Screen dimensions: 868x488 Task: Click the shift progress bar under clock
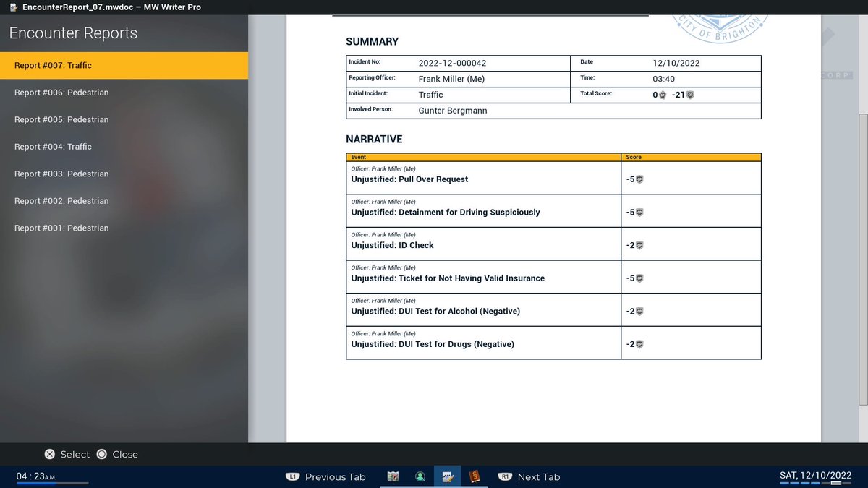[52, 483]
